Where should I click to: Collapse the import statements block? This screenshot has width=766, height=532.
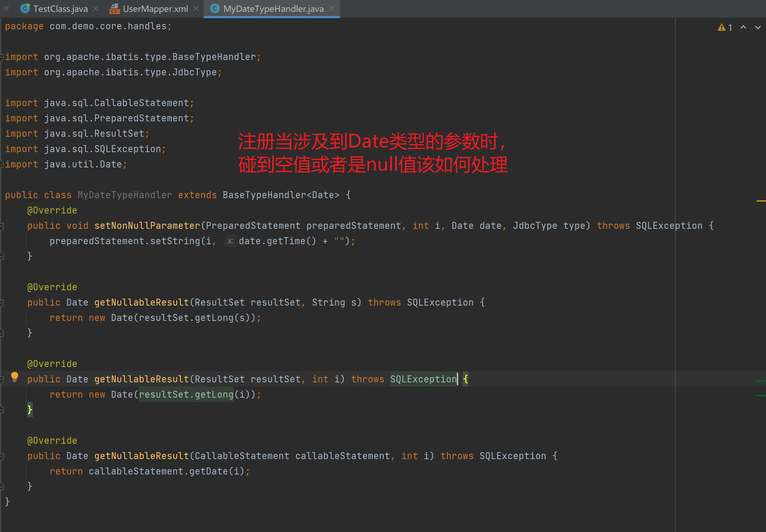2,57
